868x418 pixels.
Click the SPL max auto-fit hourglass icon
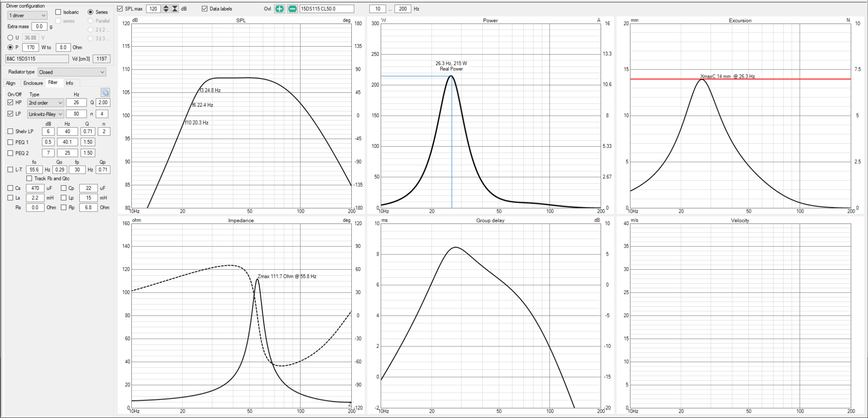pyautogui.click(x=175, y=8)
